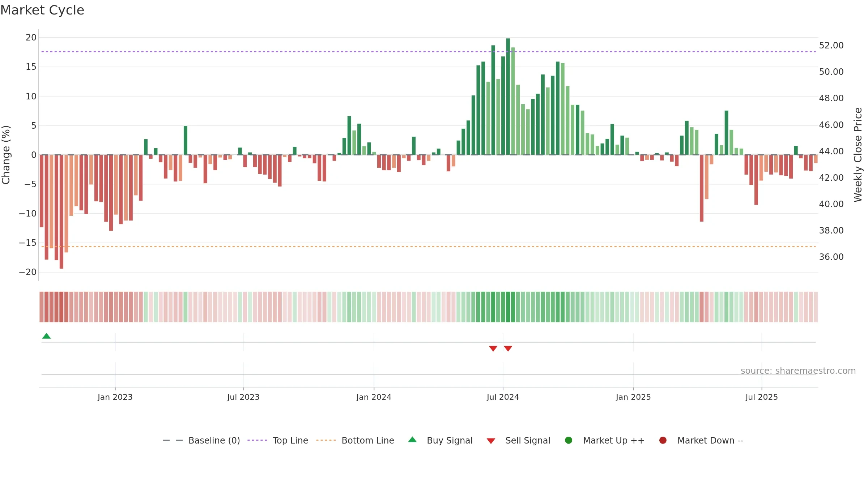Viewport: 868px width, 488px height.
Task: Click the orange dotted Bottom Line legend sample
Action: coord(326,440)
